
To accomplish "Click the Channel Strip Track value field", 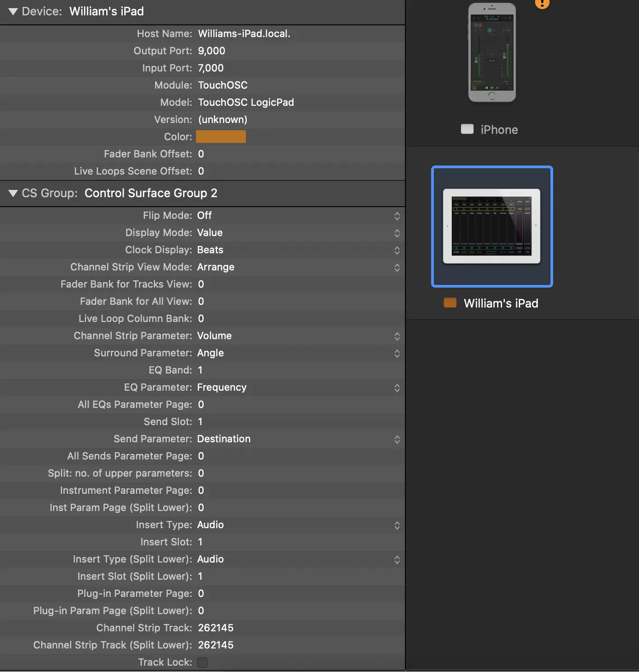I will click(216, 628).
